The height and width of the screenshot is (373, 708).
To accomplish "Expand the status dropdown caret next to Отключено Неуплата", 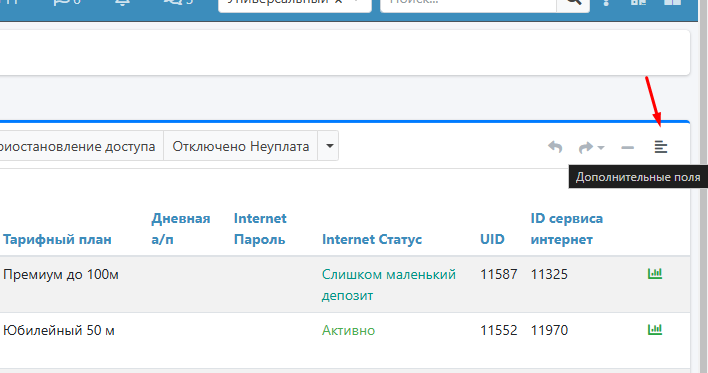I will 329,146.
